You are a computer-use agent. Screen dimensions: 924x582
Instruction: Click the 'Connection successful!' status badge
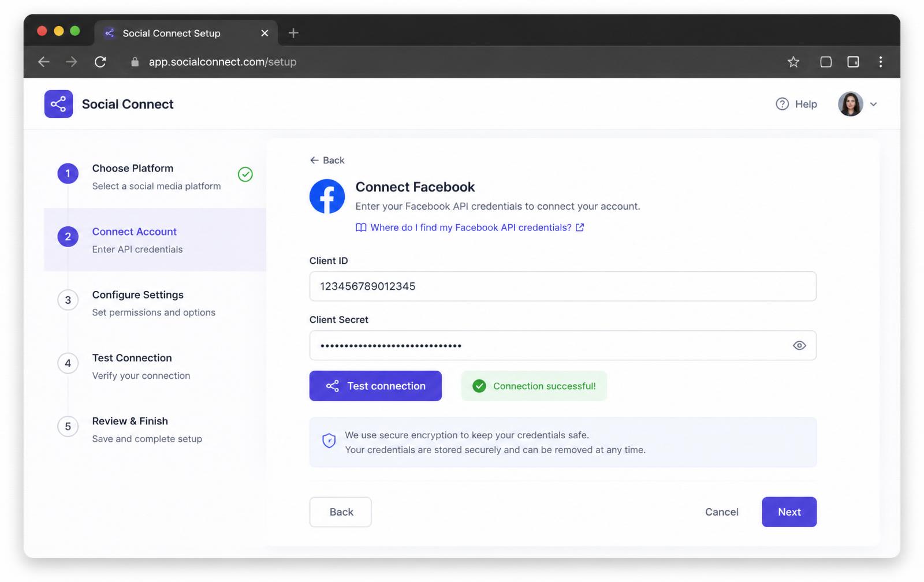(x=534, y=386)
